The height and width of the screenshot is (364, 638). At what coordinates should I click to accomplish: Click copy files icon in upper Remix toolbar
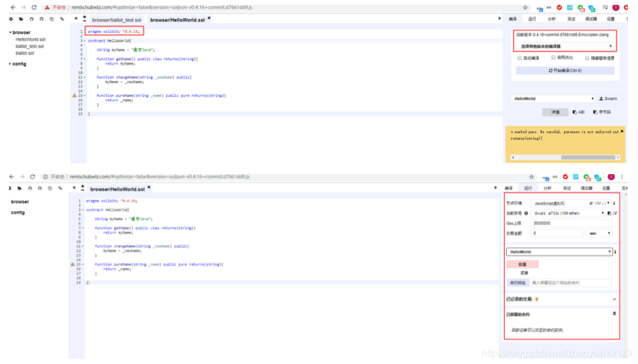point(52,19)
